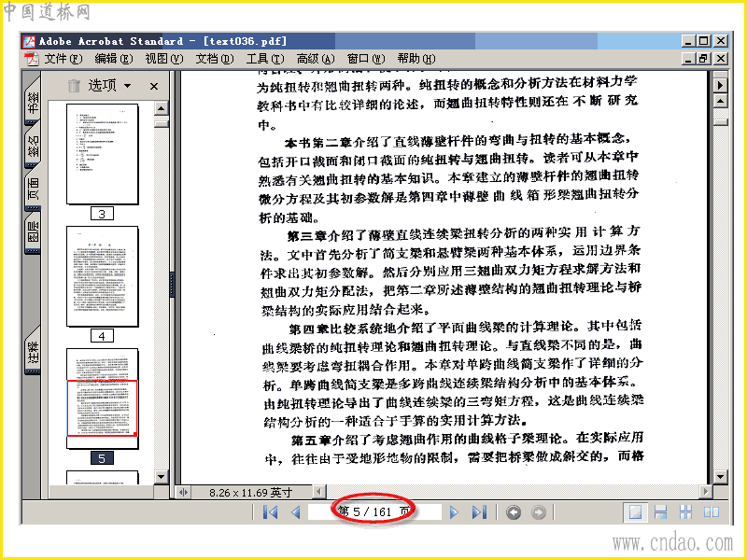This screenshot has height=560, width=747.
Task: Close the Pages navigation panel
Action: (153, 86)
